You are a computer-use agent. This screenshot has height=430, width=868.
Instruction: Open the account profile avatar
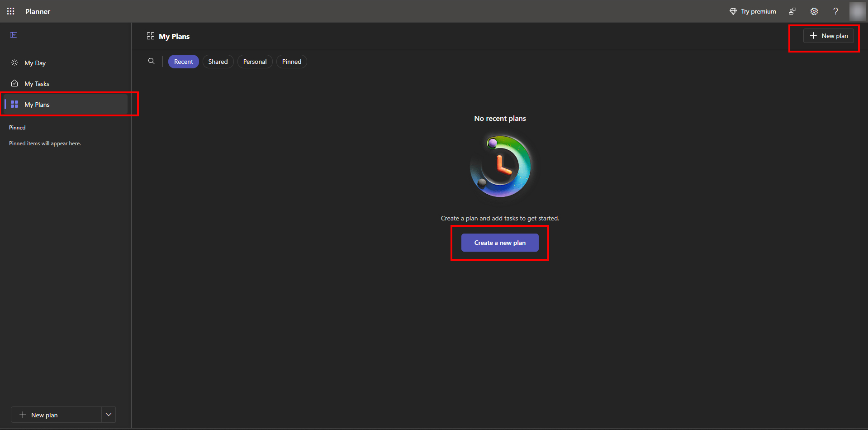click(858, 11)
